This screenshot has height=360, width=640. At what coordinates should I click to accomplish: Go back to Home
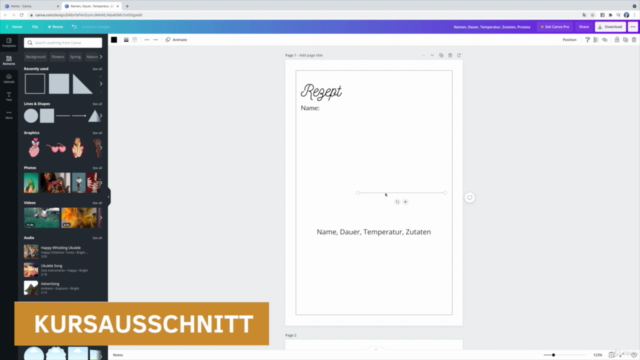coord(14,27)
